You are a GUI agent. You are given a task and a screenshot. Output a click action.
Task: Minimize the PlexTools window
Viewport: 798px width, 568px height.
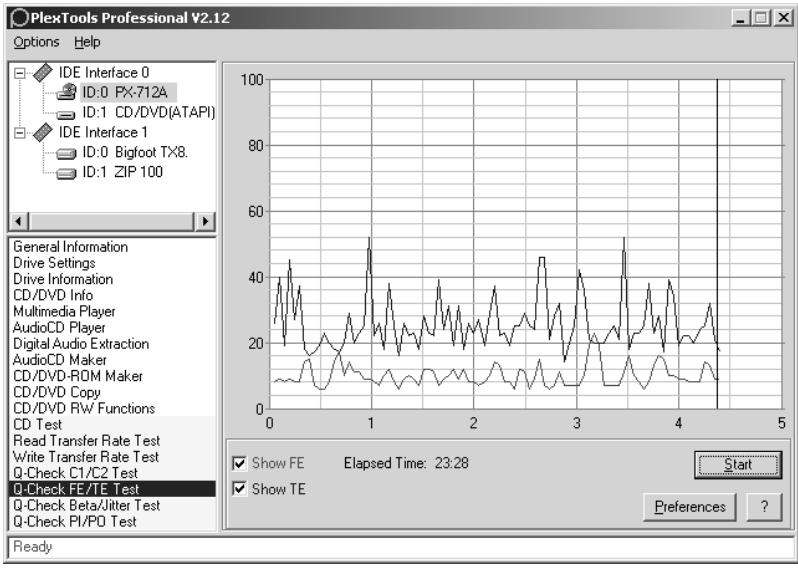pos(740,18)
